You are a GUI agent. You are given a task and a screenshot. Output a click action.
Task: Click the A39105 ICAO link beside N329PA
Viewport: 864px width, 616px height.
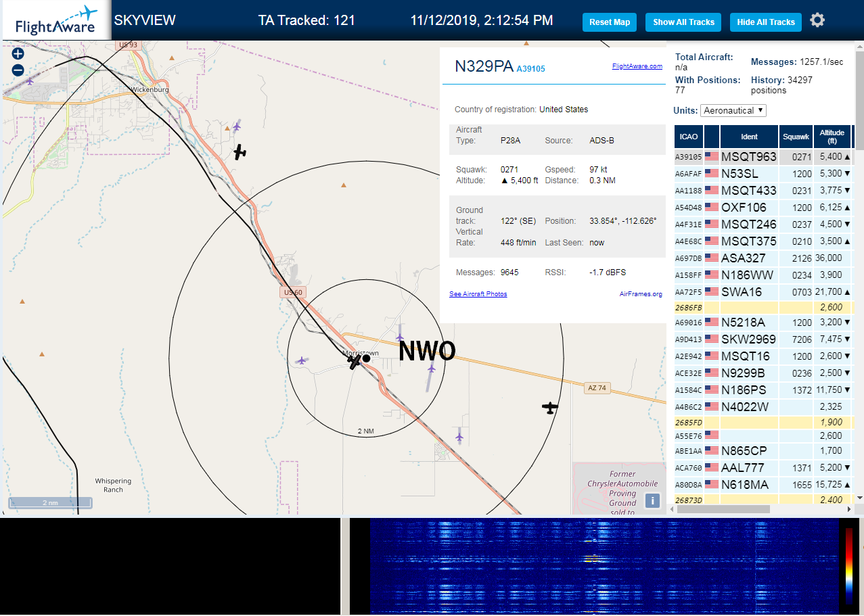530,69
